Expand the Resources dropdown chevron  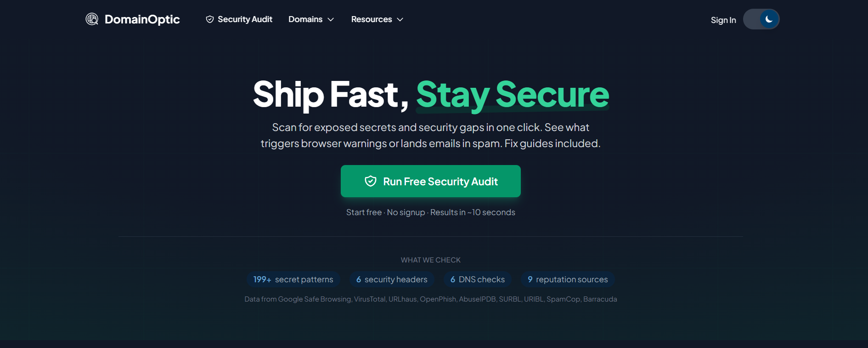coord(400,19)
